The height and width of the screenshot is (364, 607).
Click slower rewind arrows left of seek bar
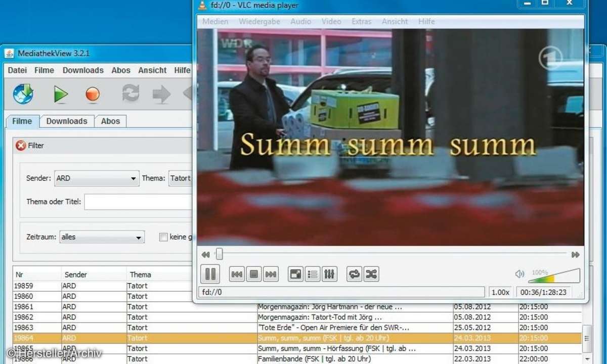(205, 255)
